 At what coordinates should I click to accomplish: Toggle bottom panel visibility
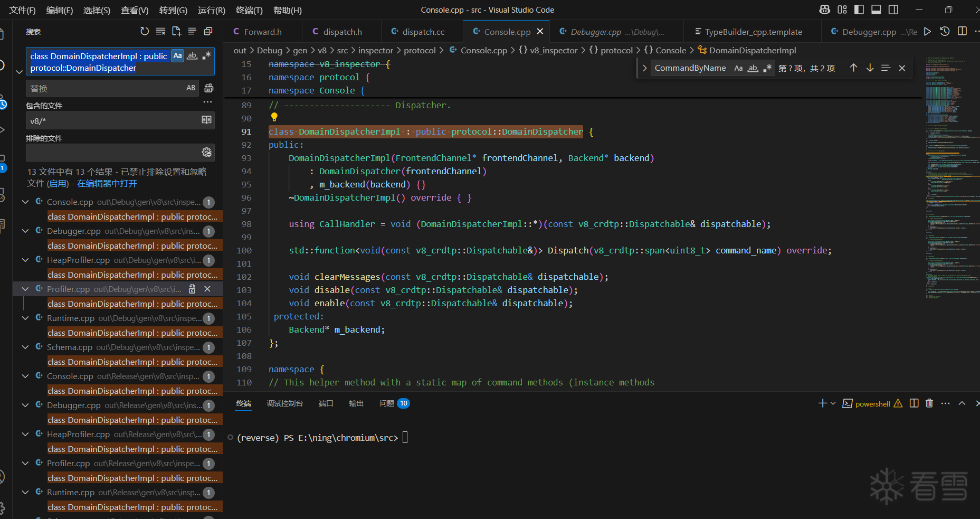(x=876, y=10)
